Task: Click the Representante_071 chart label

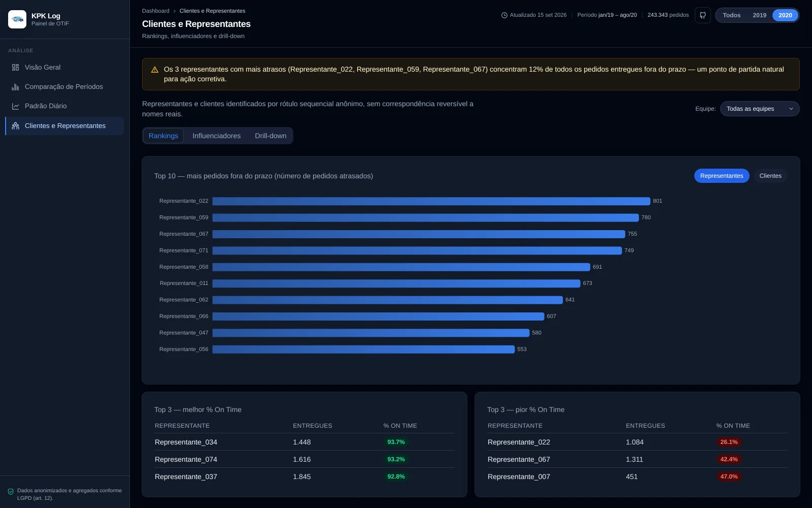Action: (184, 250)
